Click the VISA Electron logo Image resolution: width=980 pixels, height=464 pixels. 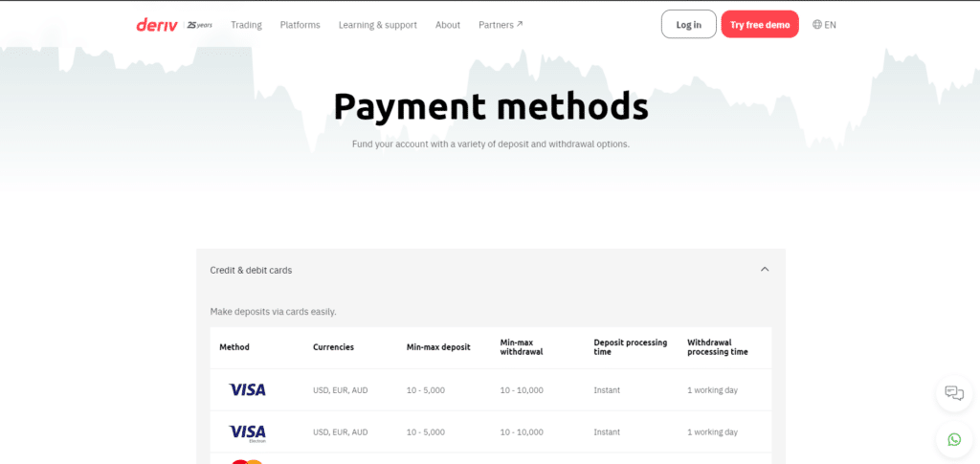(x=247, y=432)
